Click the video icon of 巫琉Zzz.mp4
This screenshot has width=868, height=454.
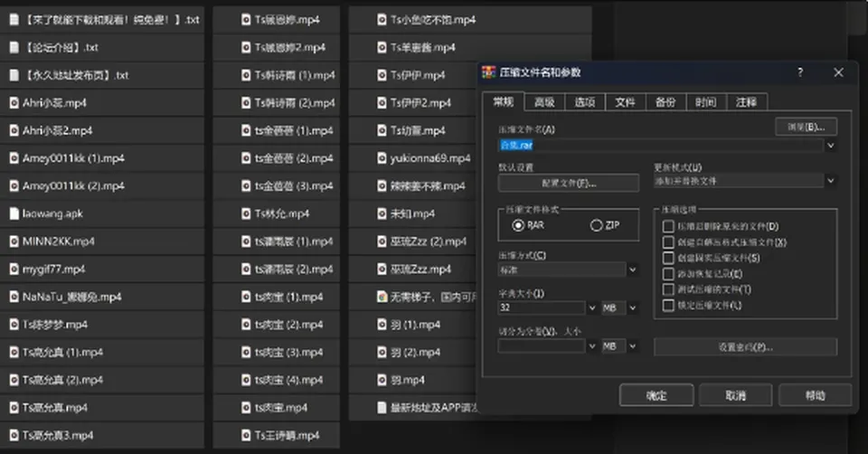[382, 270]
